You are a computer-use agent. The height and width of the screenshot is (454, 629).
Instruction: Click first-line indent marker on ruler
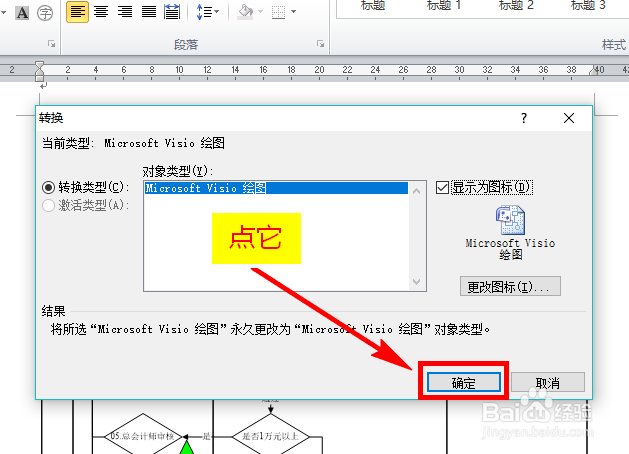pos(39,66)
